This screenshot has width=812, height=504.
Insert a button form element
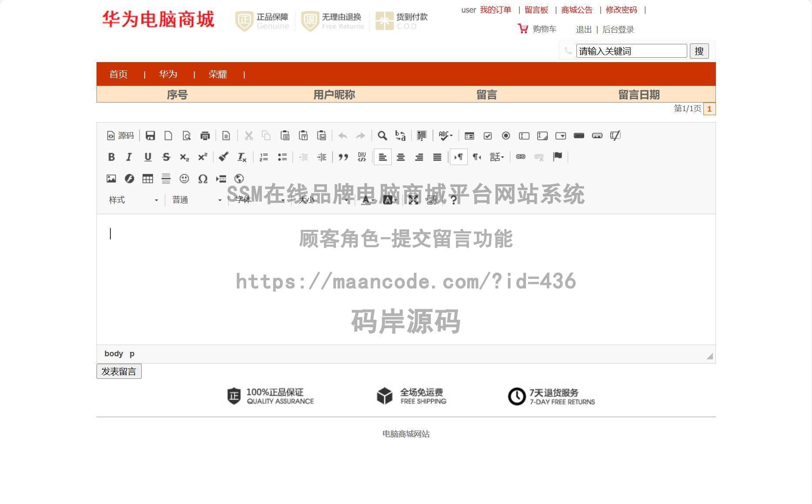tap(579, 136)
